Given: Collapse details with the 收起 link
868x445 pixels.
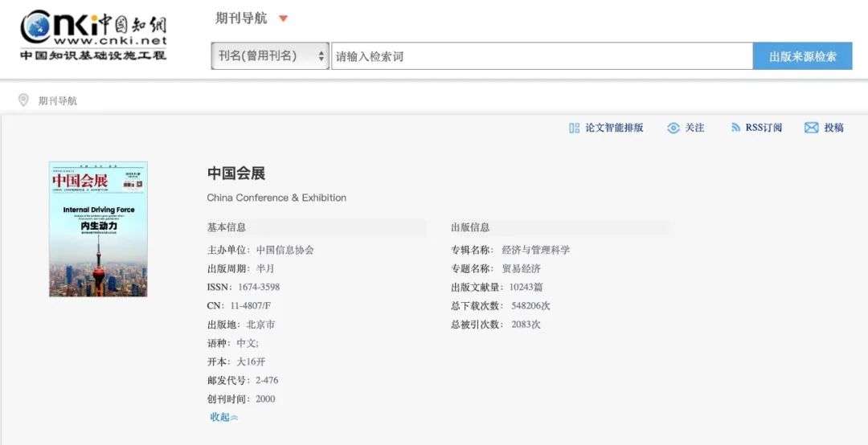Looking at the screenshot, I should point(223,418).
